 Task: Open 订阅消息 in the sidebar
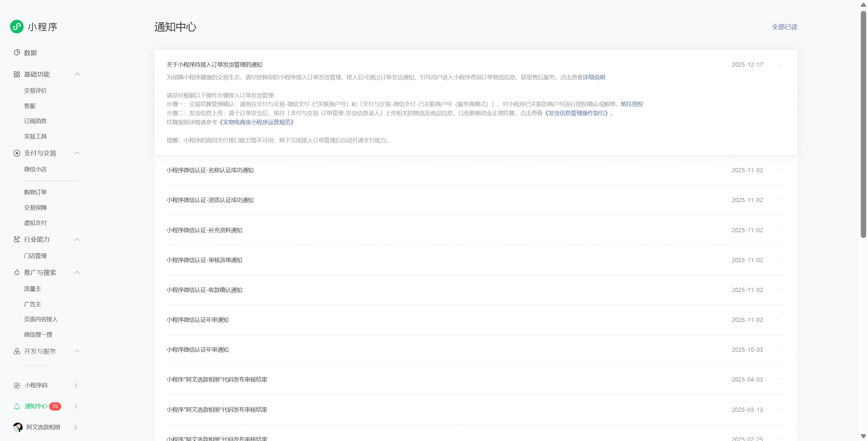(35, 121)
